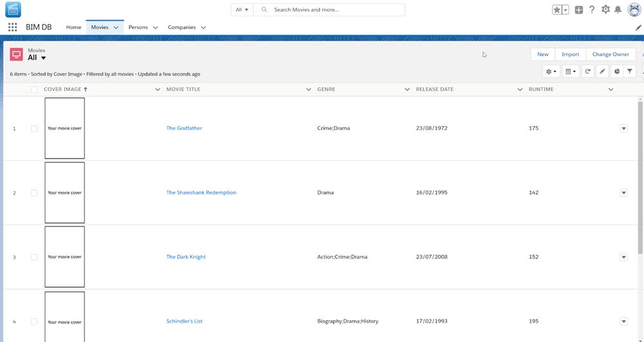Image resolution: width=644 pixels, height=342 pixels.
Task: Check the select-all header checkbox
Action: tap(34, 90)
